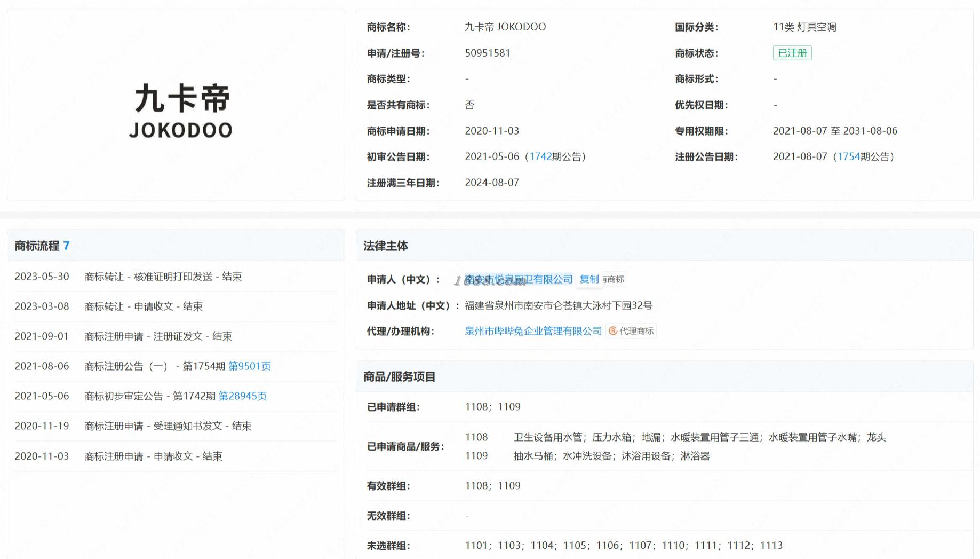
Task: Open the 第28945页 page link
Action: (x=243, y=396)
